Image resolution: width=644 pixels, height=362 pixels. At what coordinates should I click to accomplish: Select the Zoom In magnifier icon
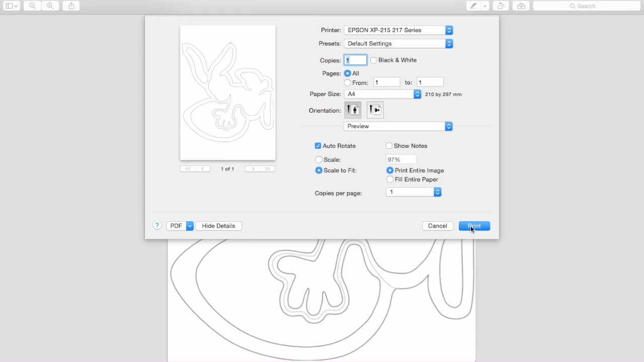point(50,6)
